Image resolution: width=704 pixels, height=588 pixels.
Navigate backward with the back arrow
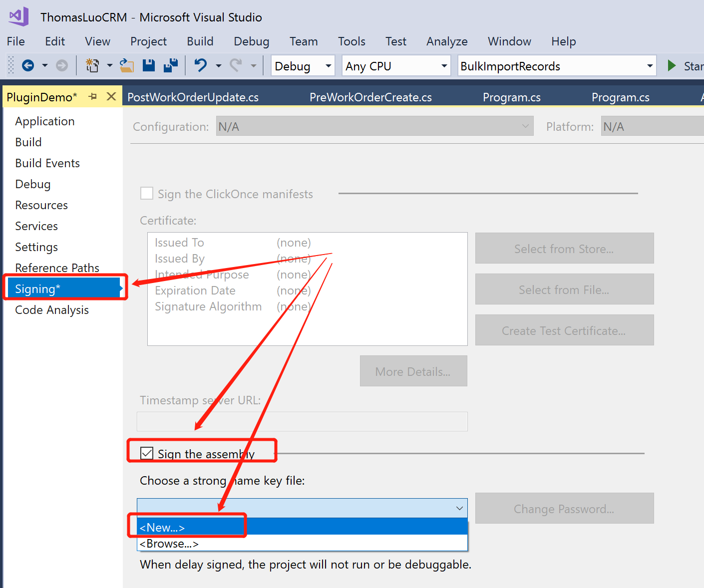tap(28, 65)
